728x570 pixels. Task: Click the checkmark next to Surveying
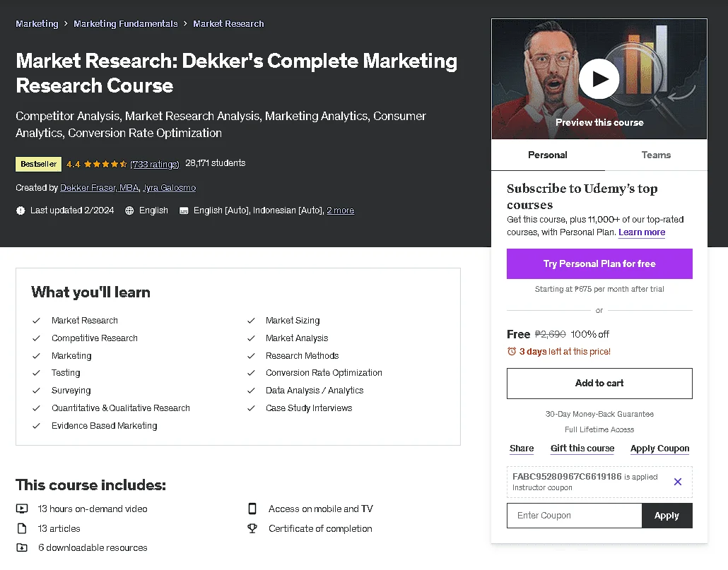coord(36,391)
